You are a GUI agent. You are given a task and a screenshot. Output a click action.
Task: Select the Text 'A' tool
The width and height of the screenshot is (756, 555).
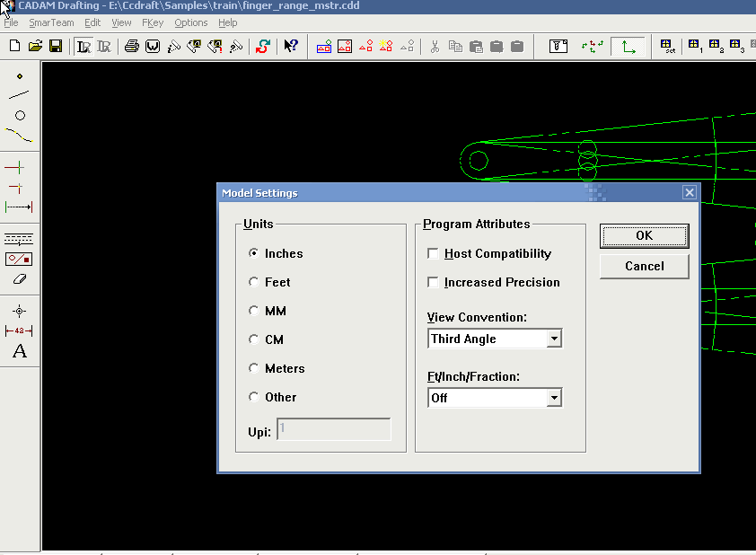(19, 351)
